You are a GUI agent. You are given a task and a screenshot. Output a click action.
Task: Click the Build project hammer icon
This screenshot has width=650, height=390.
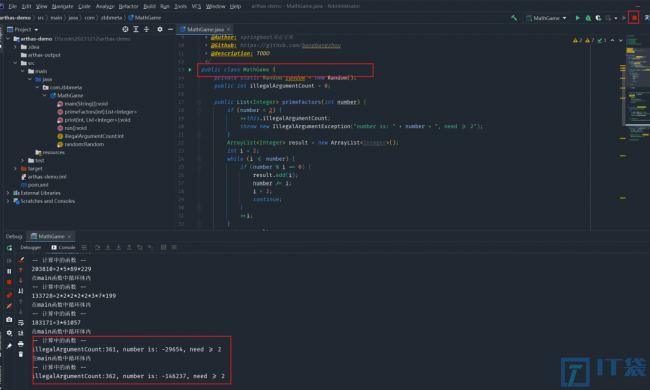pyautogui.click(x=514, y=18)
